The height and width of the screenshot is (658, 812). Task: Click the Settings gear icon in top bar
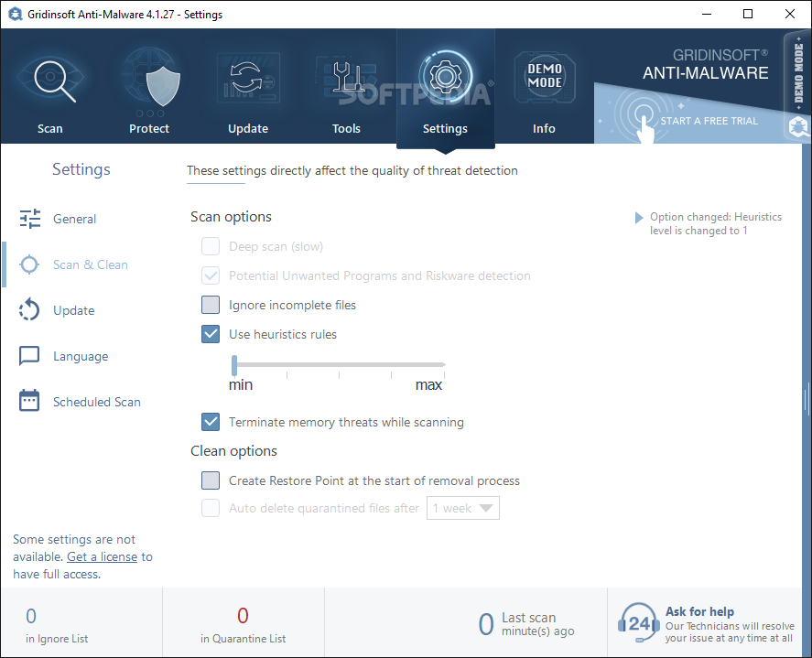[445, 77]
